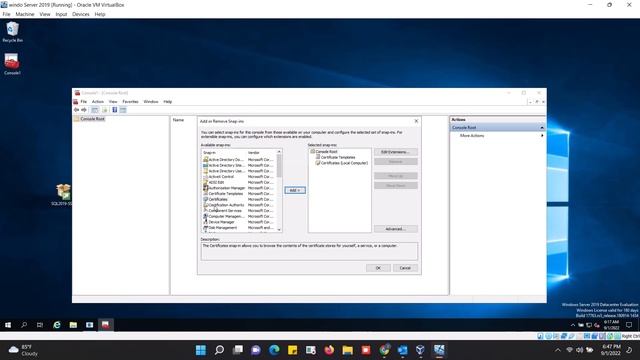Viewport: 640px width, 360px height.
Task: Close the Add or Remove Snap-ins dialog
Action: tap(416, 121)
